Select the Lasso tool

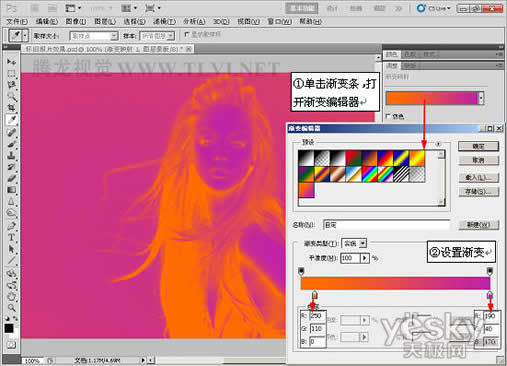11,85
